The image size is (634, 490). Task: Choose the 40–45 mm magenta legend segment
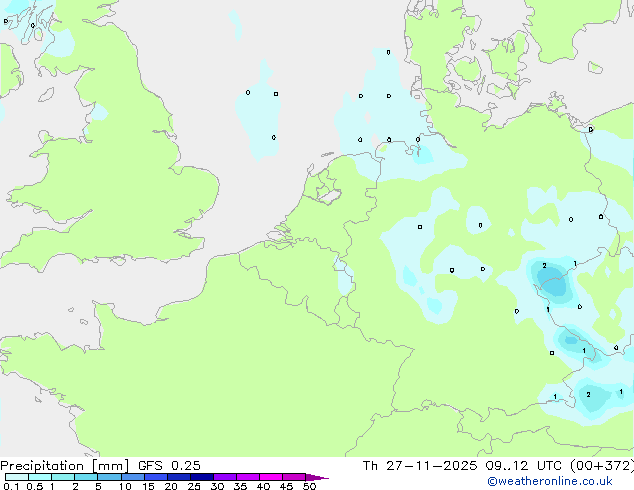tap(271, 477)
